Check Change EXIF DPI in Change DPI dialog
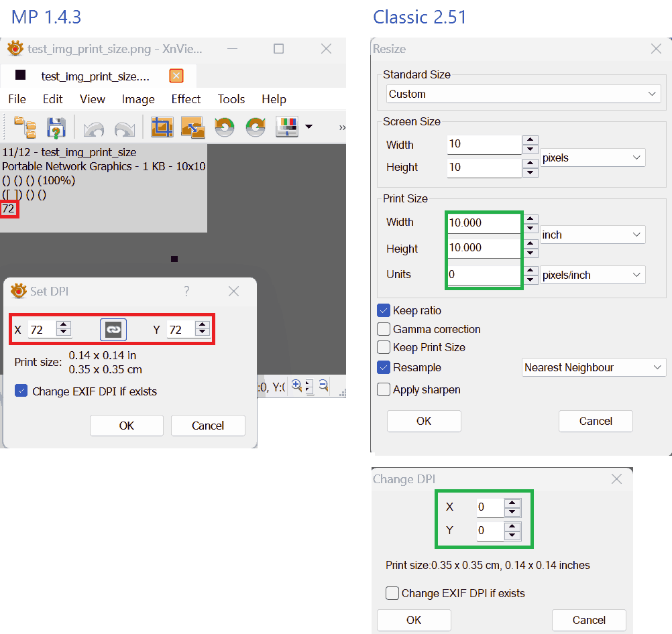 pyautogui.click(x=392, y=593)
